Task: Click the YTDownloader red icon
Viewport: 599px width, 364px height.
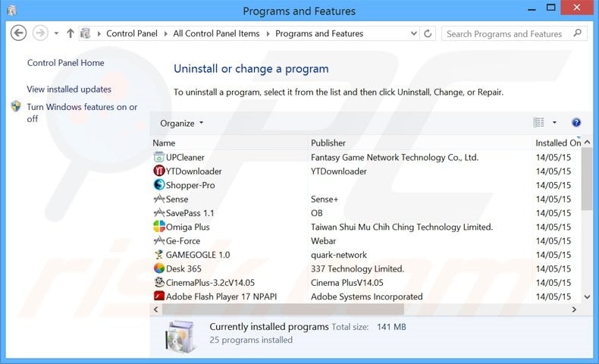Action: [158, 171]
